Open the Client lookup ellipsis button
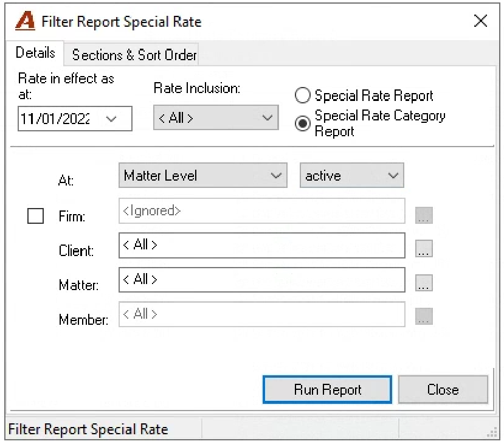Image resolution: width=504 pixels, height=444 pixels. tap(424, 248)
